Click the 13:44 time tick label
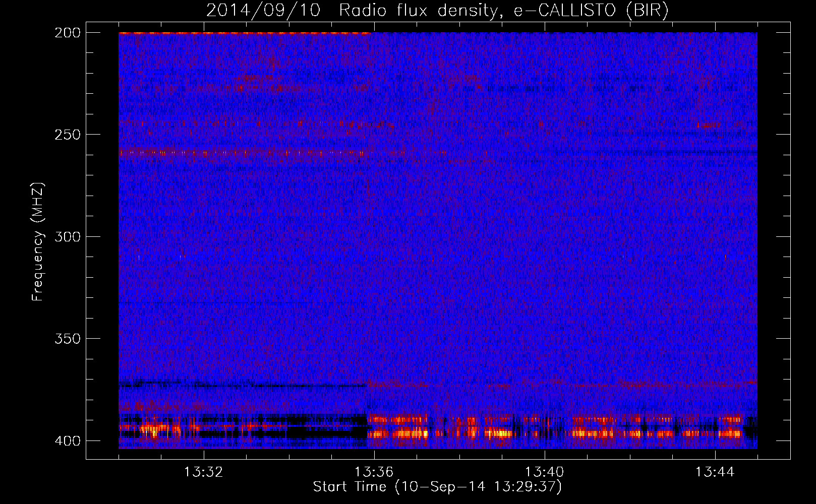 715,472
